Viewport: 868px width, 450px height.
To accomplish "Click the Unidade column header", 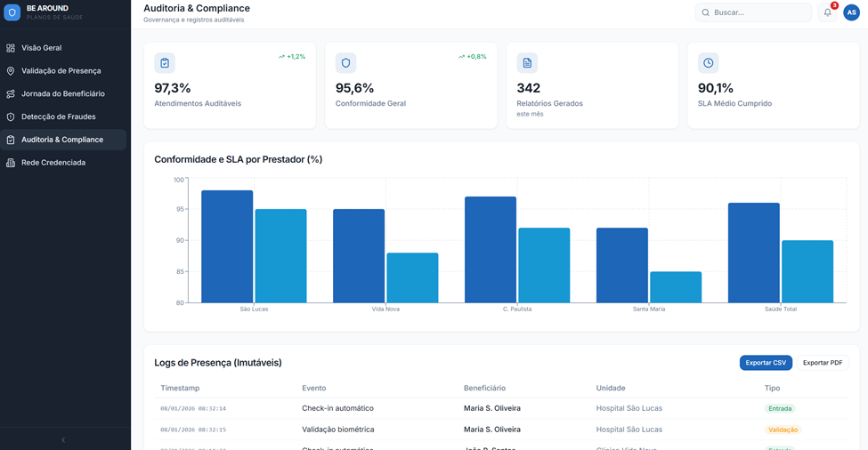I will (x=611, y=388).
